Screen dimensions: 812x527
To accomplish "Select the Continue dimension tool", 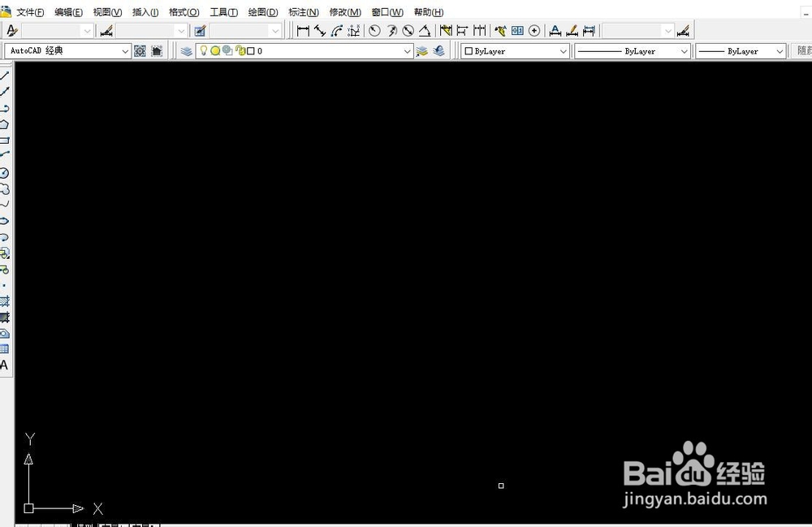I will pos(480,31).
